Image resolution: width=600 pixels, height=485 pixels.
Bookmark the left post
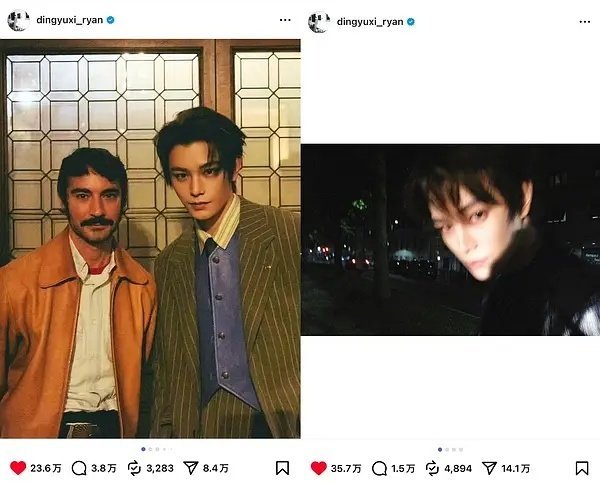coord(282,468)
